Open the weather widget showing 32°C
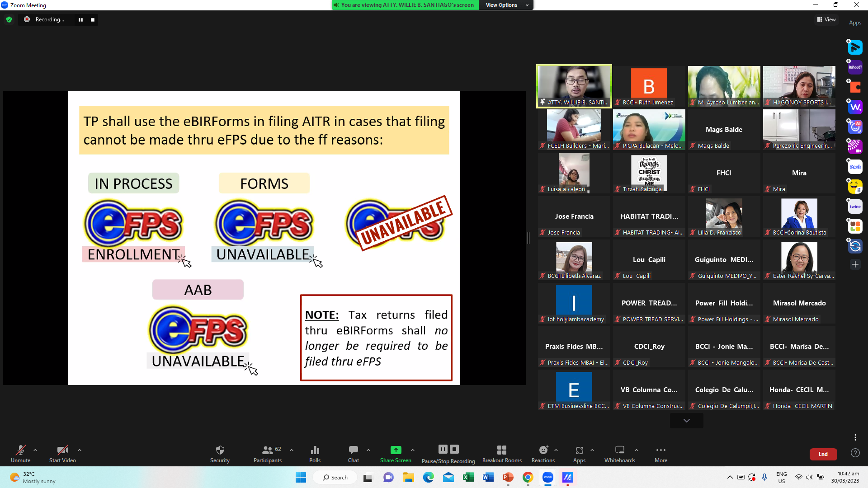Image resolution: width=868 pixels, height=488 pixels. (x=33, y=477)
